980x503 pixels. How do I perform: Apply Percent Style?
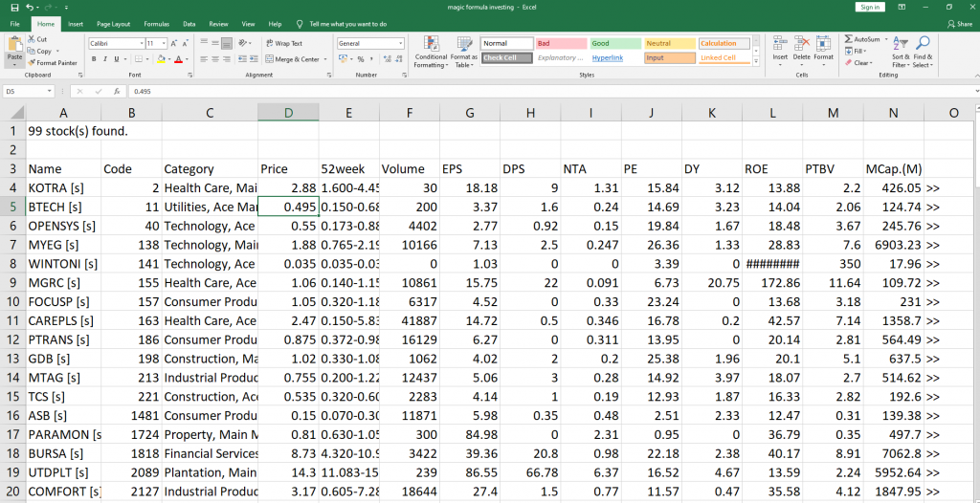(361, 59)
